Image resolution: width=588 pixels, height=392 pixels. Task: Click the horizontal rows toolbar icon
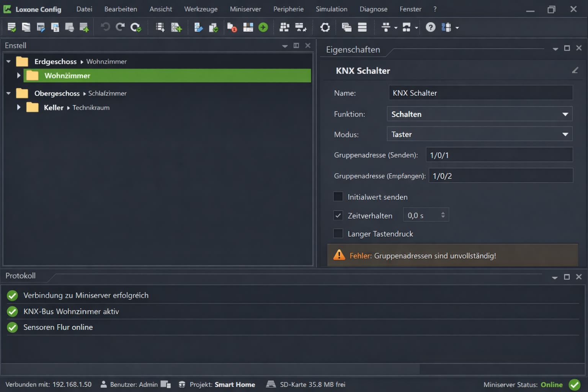tap(362, 27)
